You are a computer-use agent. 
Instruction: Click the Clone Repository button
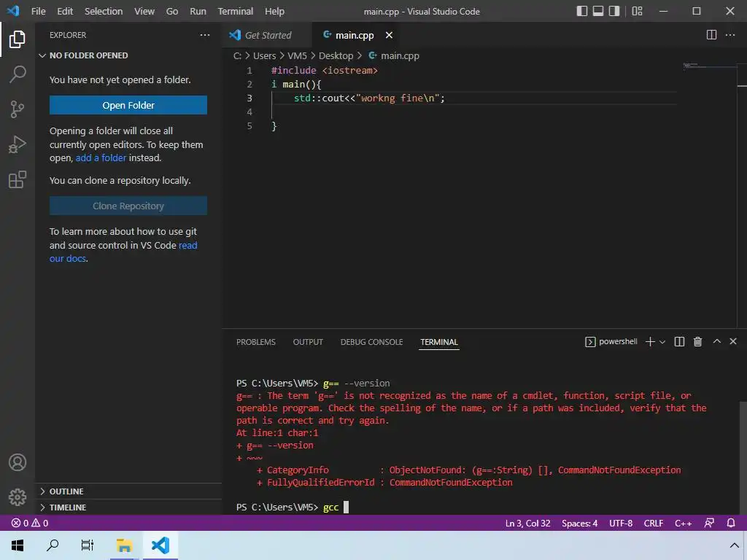[128, 206]
